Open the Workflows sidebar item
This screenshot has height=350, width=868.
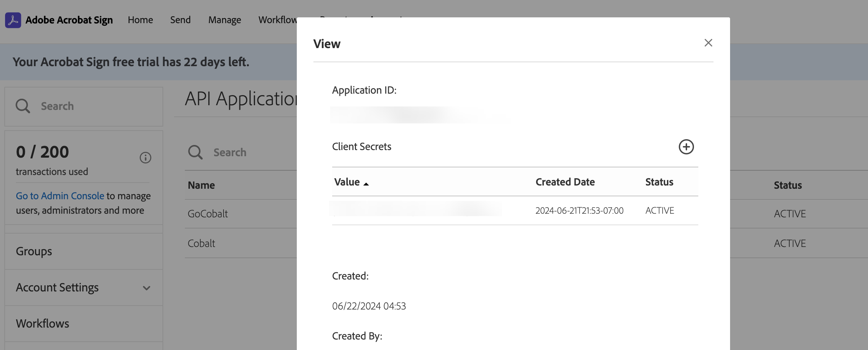click(84, 324)
